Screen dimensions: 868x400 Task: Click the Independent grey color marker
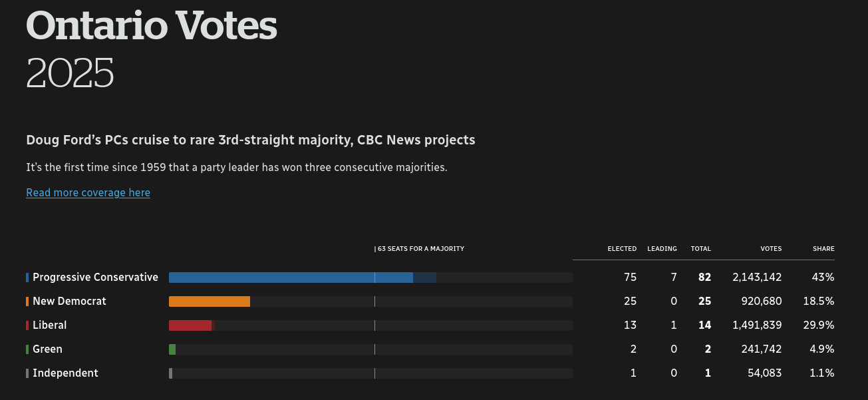27,373
